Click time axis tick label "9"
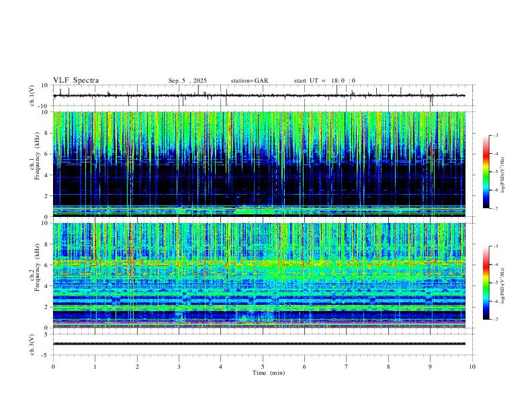The height and width of the screenshot is (411, 532). point(430,367)
